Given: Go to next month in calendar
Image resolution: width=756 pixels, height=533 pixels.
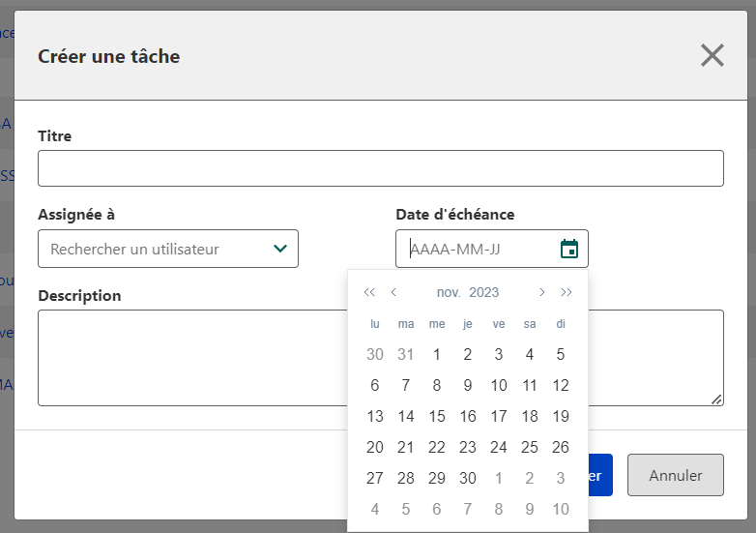Looking at the screenshot, I should pyautogui.click(x=541, y=292).
